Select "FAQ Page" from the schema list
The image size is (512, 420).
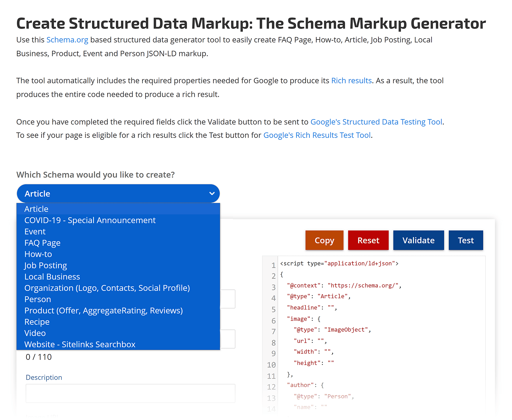click(42, 243)
